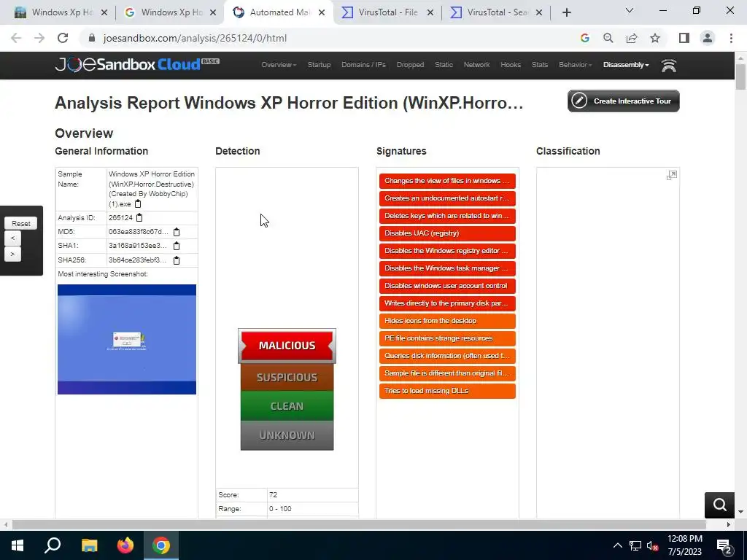Reload the page in Chrome
Screen dimensions: 747x560
63,38
